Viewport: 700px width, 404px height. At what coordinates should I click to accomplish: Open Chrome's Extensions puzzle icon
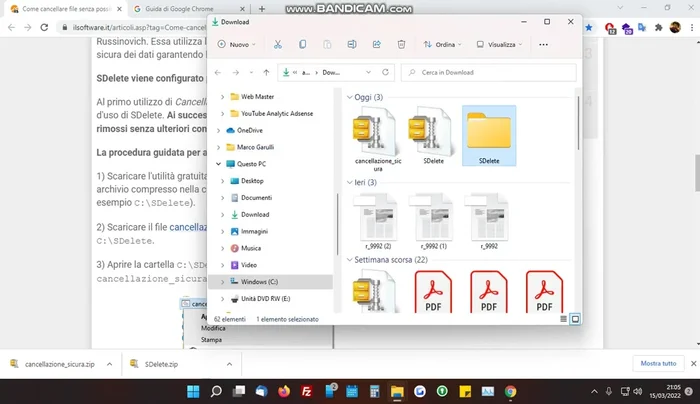[658, 28]
